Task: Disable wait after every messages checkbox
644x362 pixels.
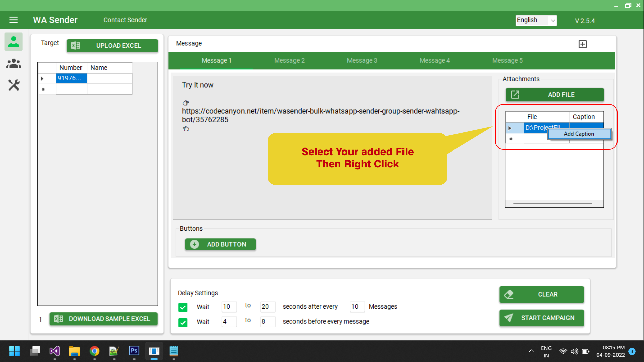Action: [x=183, y=307]
